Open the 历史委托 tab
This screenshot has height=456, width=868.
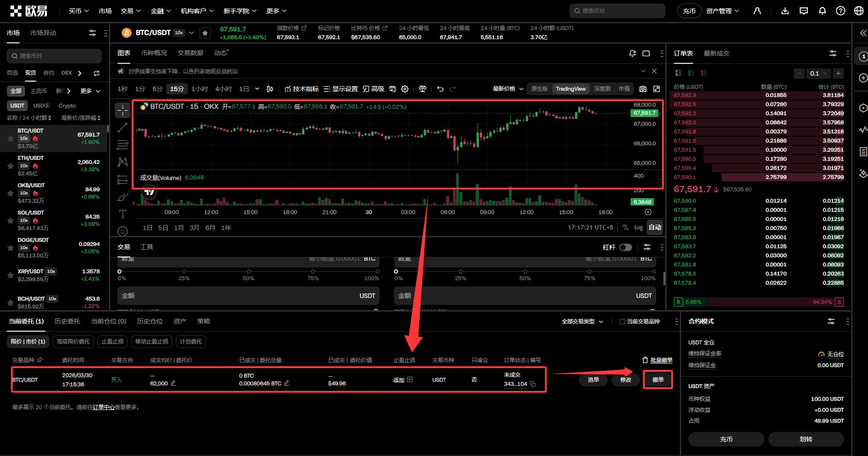(67, 322)
